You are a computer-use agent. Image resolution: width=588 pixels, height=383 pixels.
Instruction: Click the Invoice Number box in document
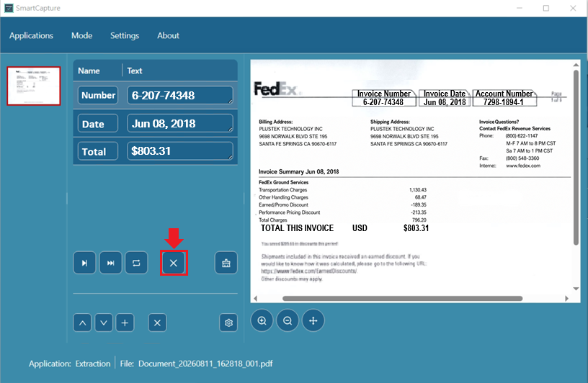(384, 98)
